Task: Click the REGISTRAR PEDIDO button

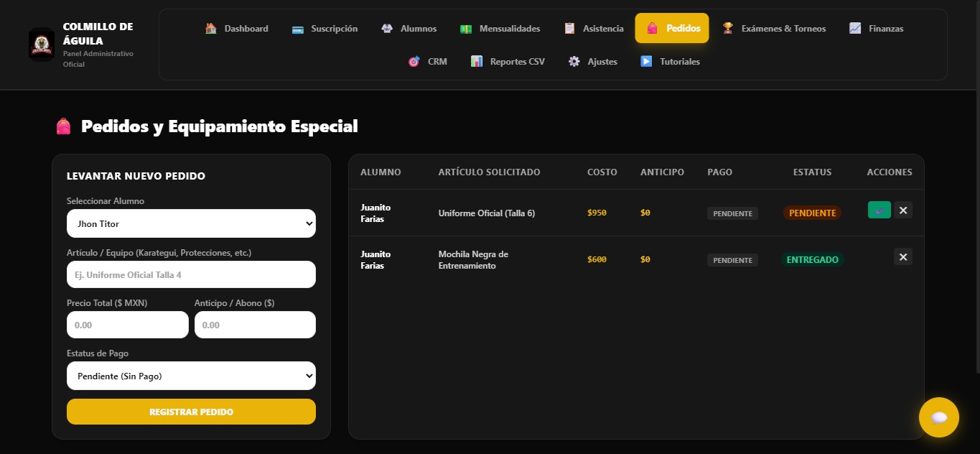Action: [191, 412]
